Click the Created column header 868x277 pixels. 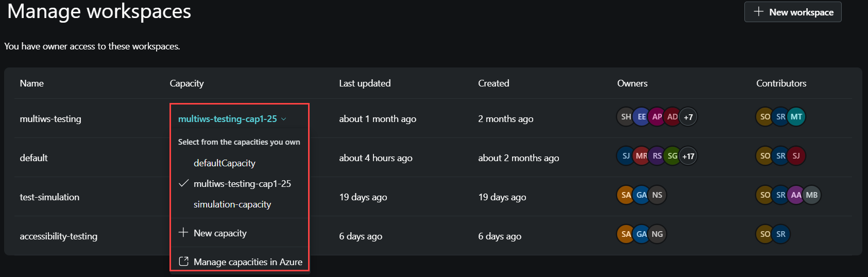[493, 83]
